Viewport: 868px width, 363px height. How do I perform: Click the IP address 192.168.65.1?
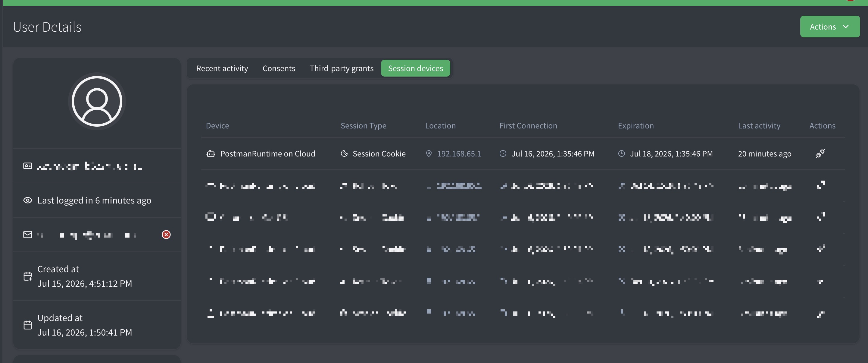point(459,154)
